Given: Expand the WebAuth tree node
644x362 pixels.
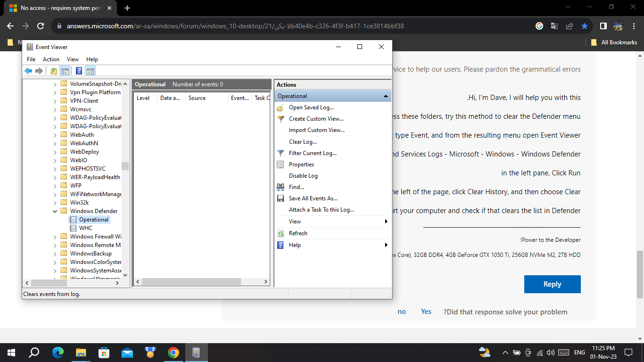Looking at the screenshot, I should click(55, 135).
